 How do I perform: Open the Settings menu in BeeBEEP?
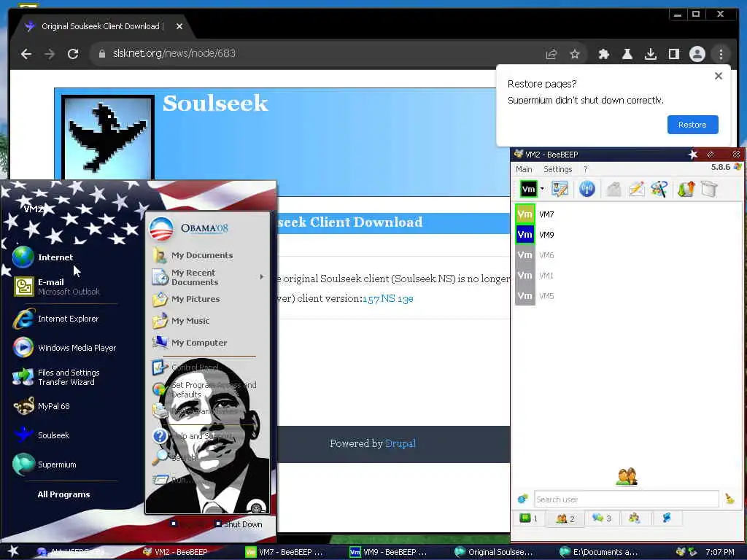click(557, 169)
